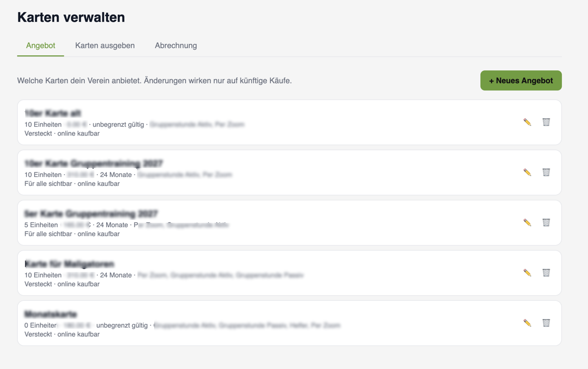This screenshot has width=588, height=369.
Task: Delete the 0 Einheiten offer
Action: click(546, 323)
